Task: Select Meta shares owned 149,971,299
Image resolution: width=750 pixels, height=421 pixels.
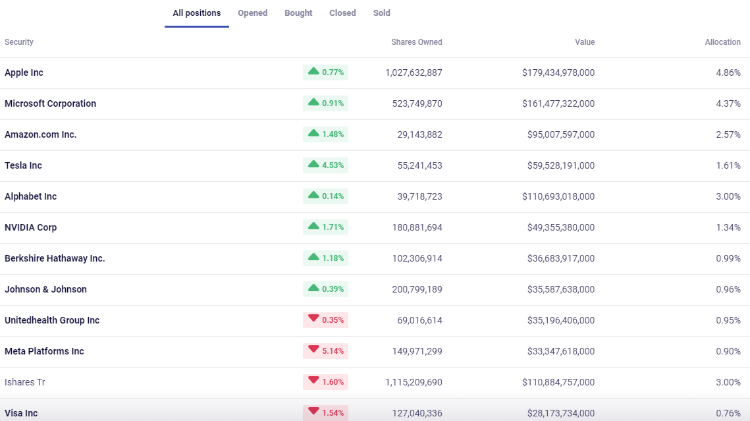Action: click(x=417, y=351)
